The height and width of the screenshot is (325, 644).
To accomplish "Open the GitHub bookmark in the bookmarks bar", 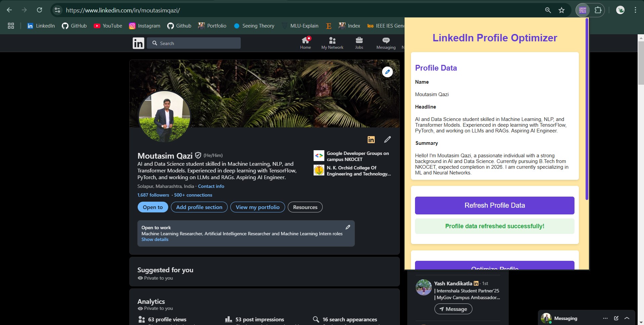I will 75,26.
